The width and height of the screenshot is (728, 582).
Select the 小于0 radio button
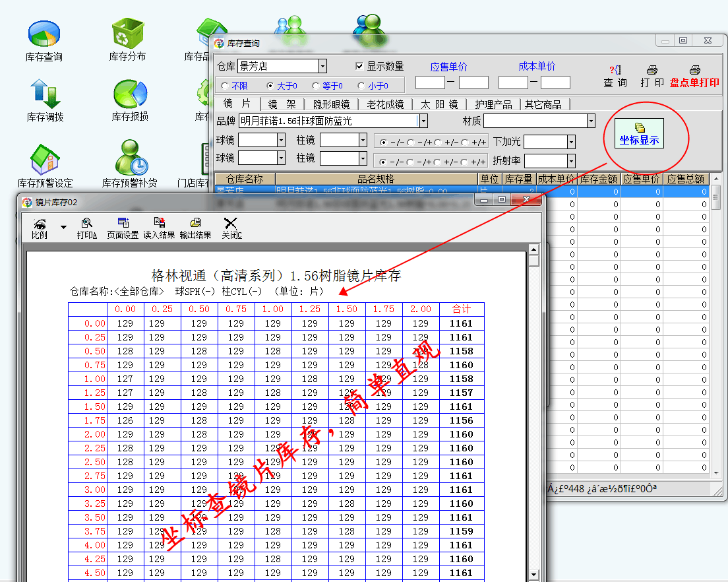point(361,86)
